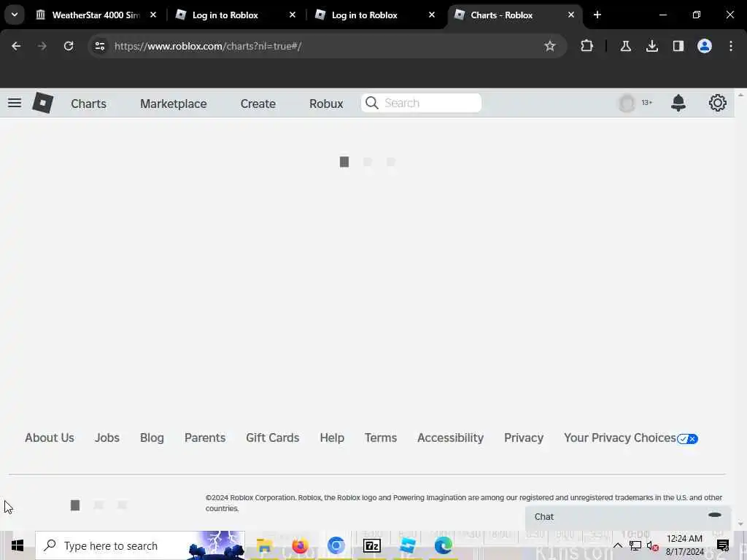Open browser downloads icon
The width and height of the screenshot is (747, 560).
[651, 46]
